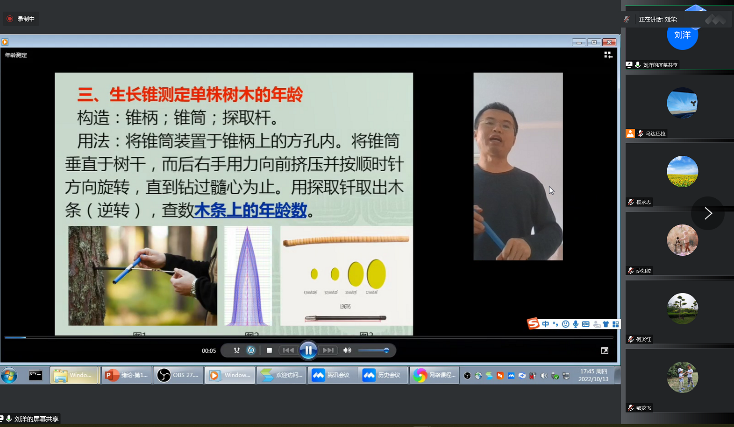This screenshot has width=734, height=427.
Task: Click the video seek progress bar
Action: (x=300, y=337)
